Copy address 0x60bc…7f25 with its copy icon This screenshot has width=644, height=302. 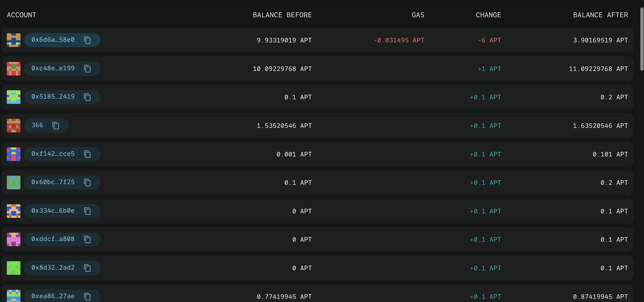click(87, 183)
